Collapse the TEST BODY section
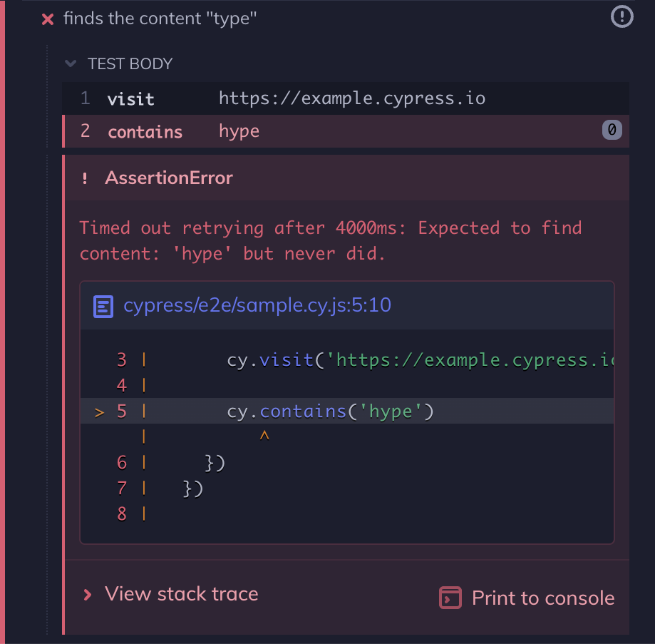This screenshot has height=644, width=655. click(70, 63)
